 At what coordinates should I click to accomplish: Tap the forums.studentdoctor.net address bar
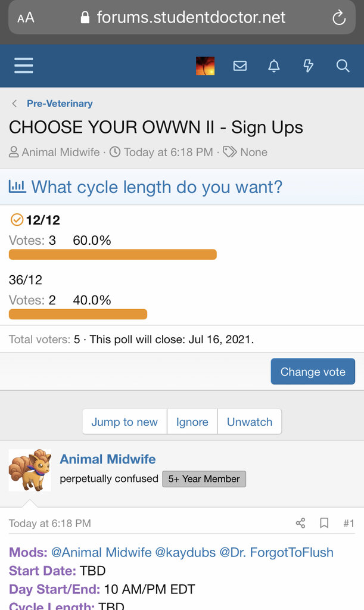coord(191,18)
